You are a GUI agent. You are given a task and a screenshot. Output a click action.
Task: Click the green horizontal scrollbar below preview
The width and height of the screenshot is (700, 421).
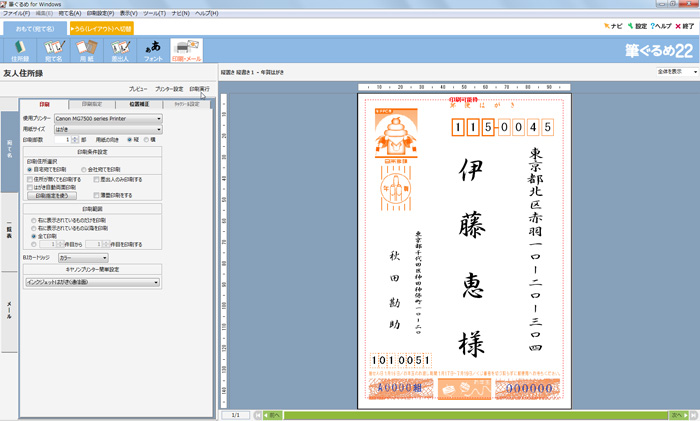[470, 414]
